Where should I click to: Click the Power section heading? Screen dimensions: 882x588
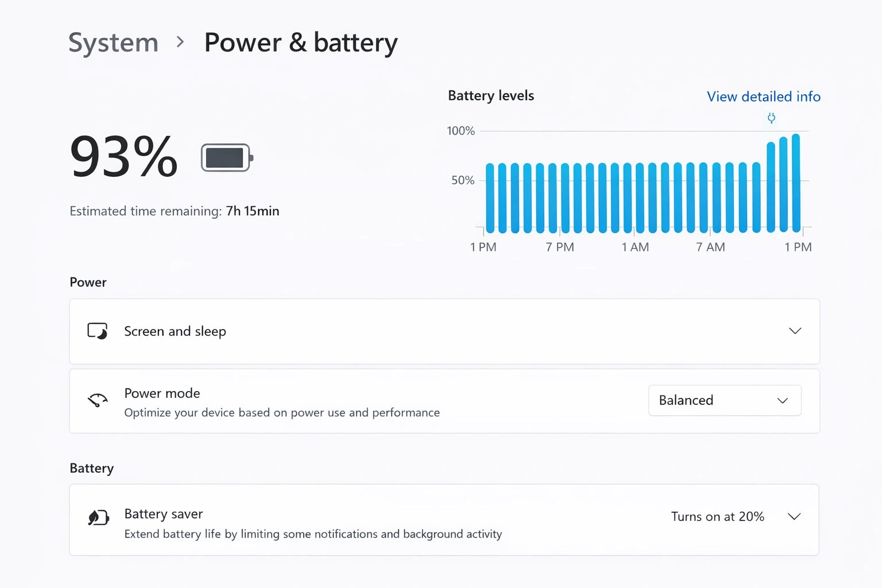pyautogui.click(x=87, y=282)
